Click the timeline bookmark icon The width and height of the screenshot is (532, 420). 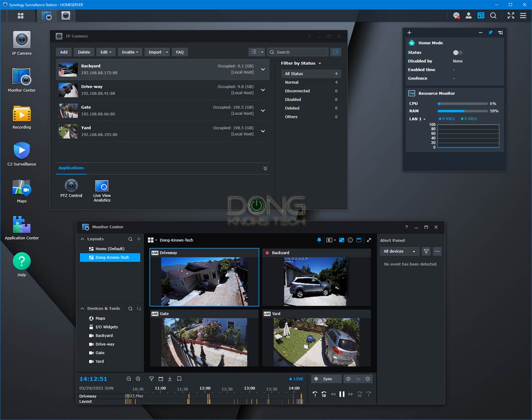pyautogui.click(x=179, y=379)
